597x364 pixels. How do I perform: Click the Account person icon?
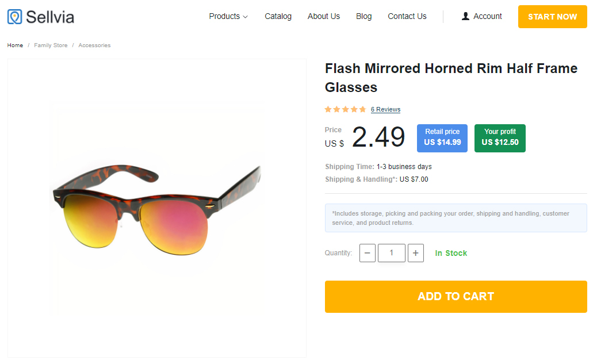coord(465,16)
